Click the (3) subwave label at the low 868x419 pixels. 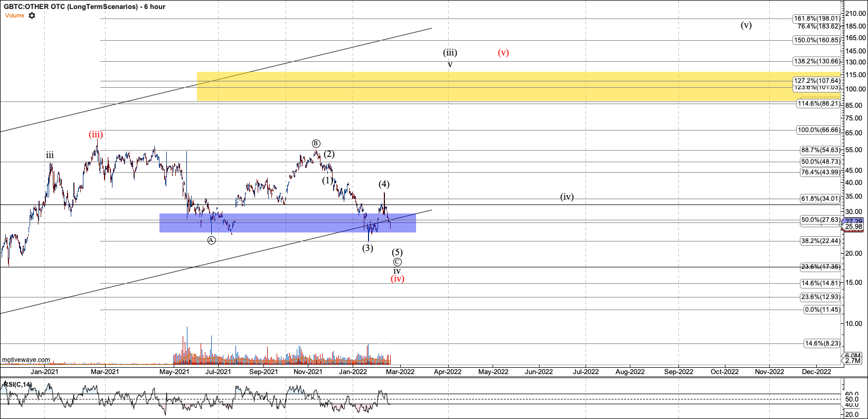tap(368, 248)
